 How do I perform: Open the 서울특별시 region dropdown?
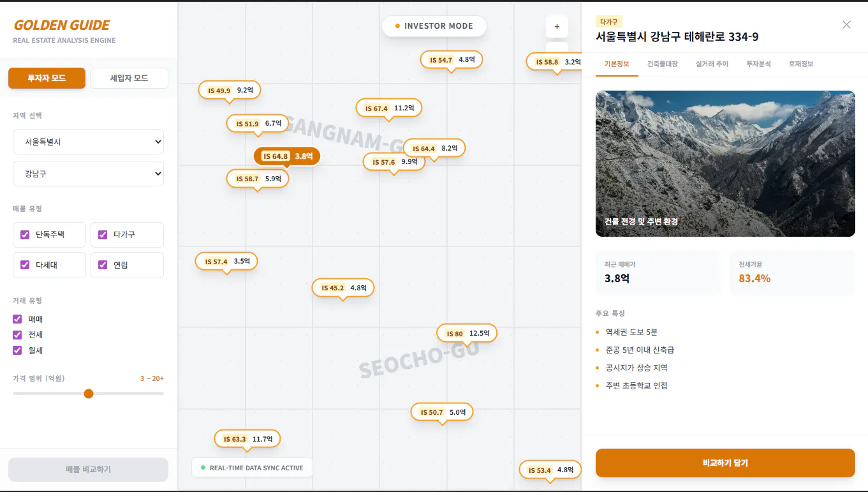click(88, 142)
